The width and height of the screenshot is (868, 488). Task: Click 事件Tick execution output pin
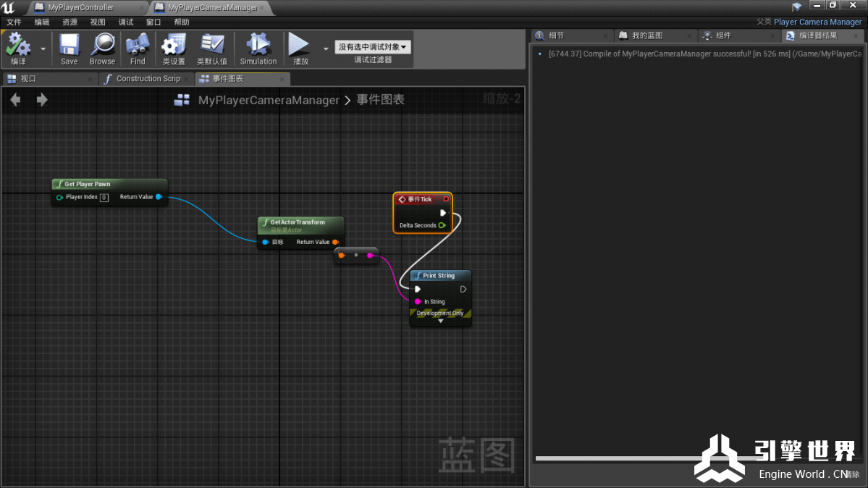[443, 214]
